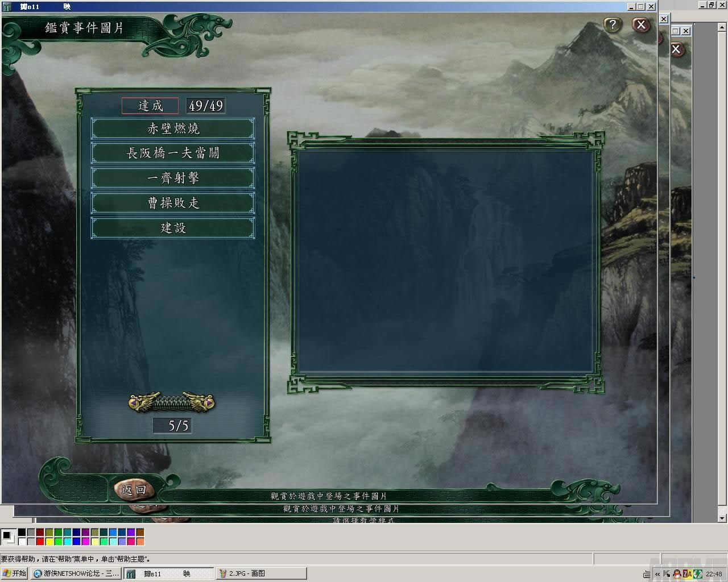Switch to 游侠NETSHOW论坛 browser taskbar item
The width and height of the screenshot is (728, 582).
click(x=76, y=573)
